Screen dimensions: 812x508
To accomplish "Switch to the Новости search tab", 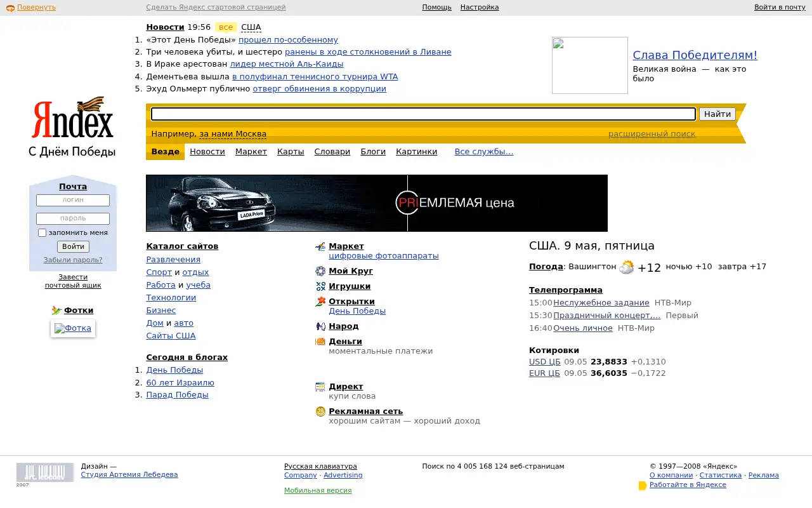I will [207, 152].
